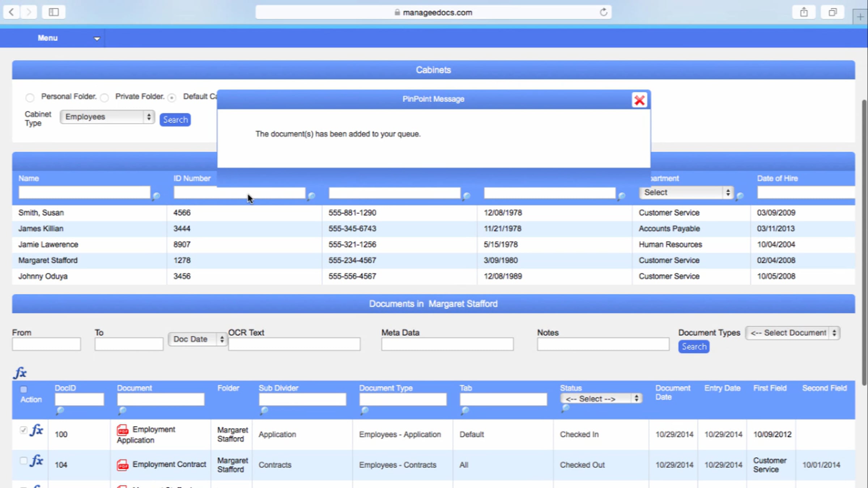Go forward with browser forward arrow
The image size is (868, 488).
pos(28,12)
